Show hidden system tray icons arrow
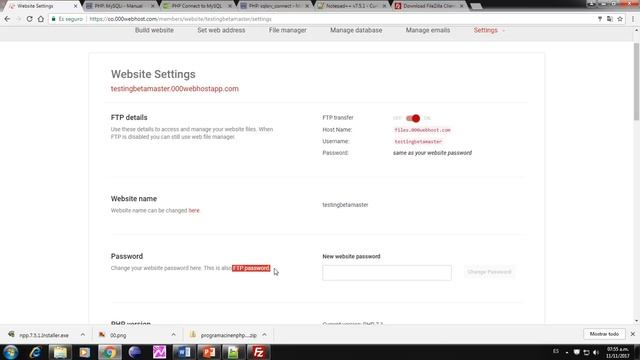This screenshot has height=360, width=640. click(x=567, y=352)
